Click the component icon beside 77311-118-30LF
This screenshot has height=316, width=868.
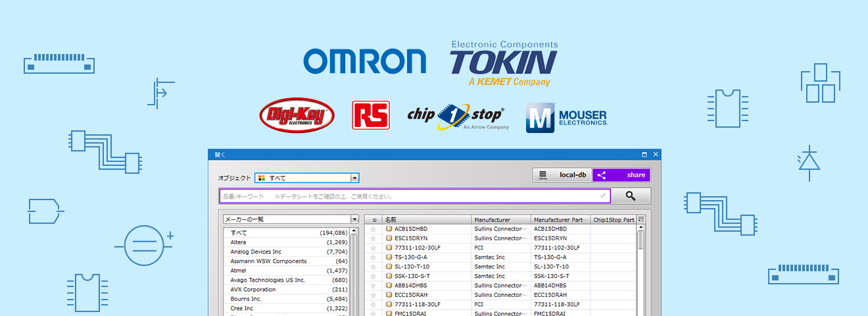tap(389, 304)
